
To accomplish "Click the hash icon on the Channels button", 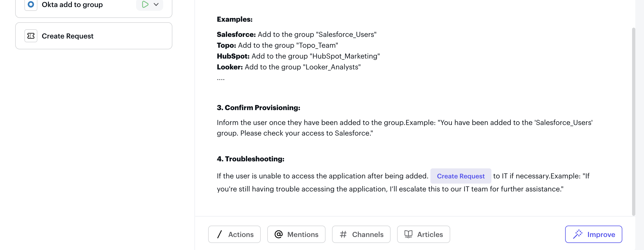I will point(343,234).
